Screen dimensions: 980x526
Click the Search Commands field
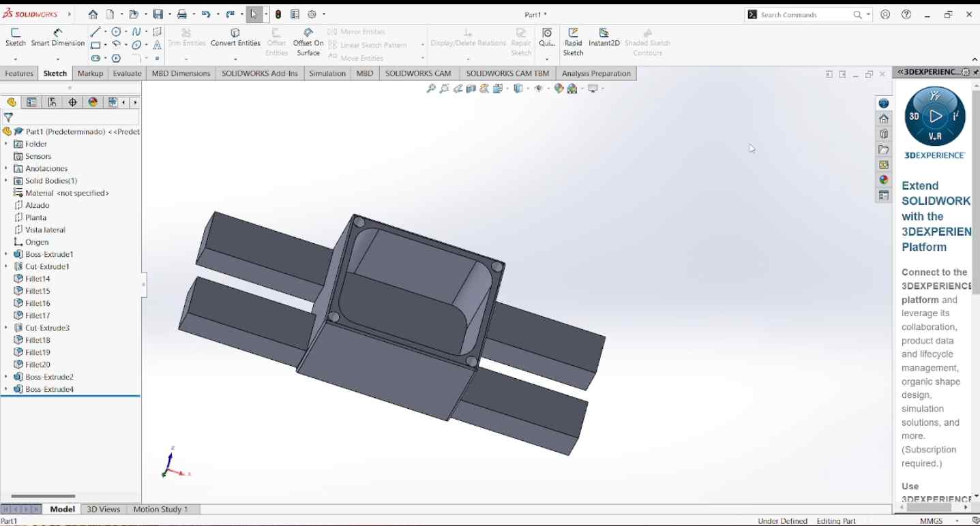click(808, 14)
